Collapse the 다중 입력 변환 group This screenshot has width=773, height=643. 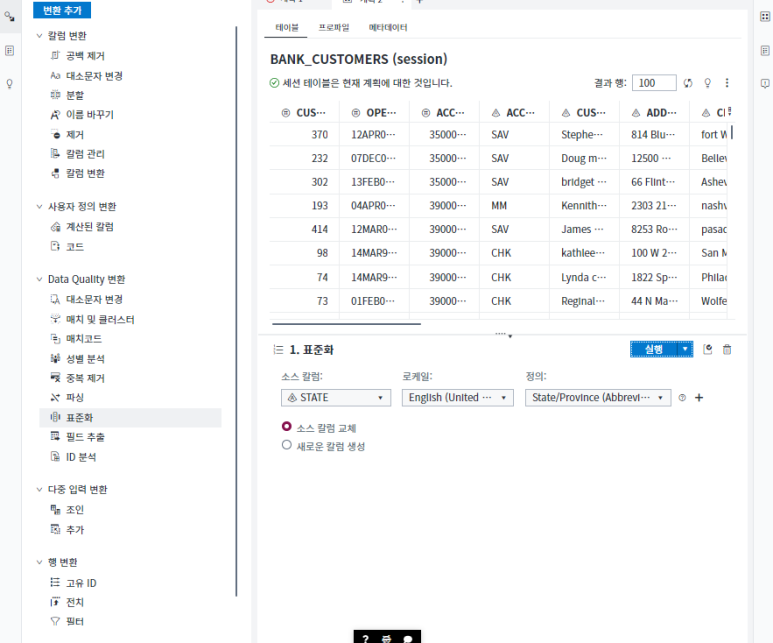(39, 489)
